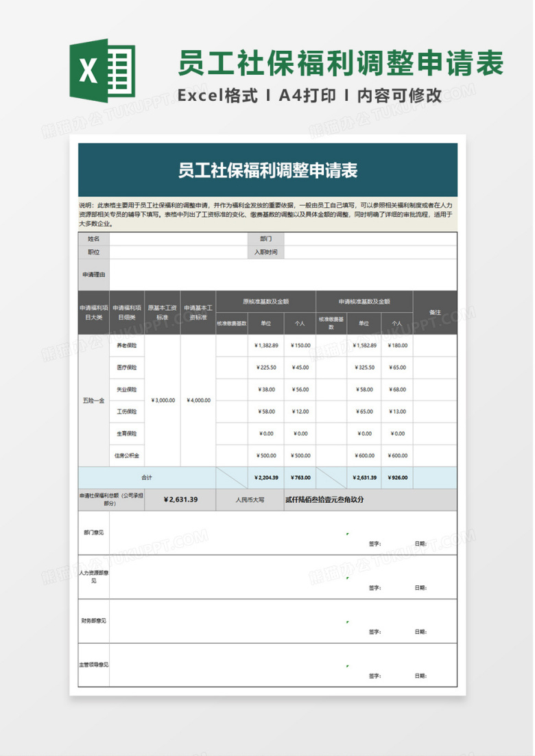
Task: Click the 申请基本工资标准 column header
Action: coord(198,312)
